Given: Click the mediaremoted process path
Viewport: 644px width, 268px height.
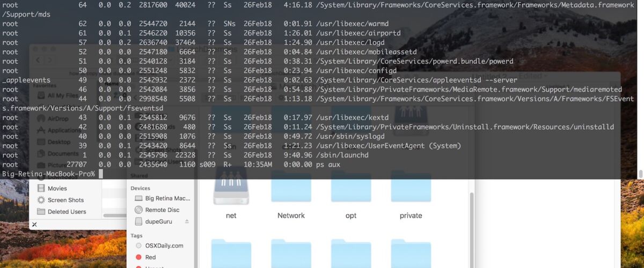Looking at the screenshot, I should click(x=469, y=90).
